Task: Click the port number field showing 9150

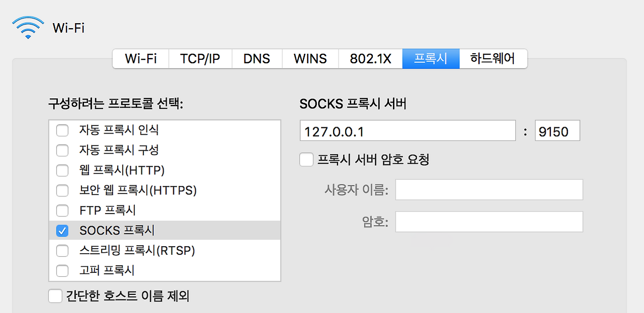Action: click(557, 130)
